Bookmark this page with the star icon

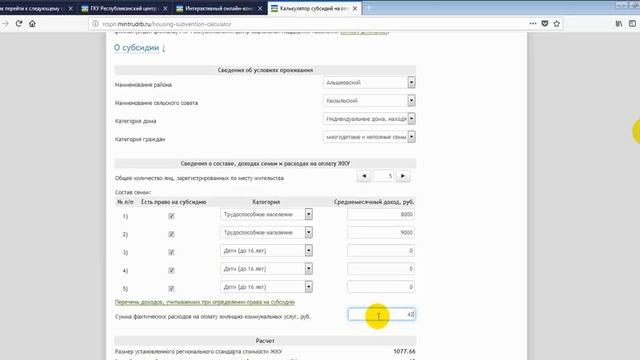pos(556,24)
